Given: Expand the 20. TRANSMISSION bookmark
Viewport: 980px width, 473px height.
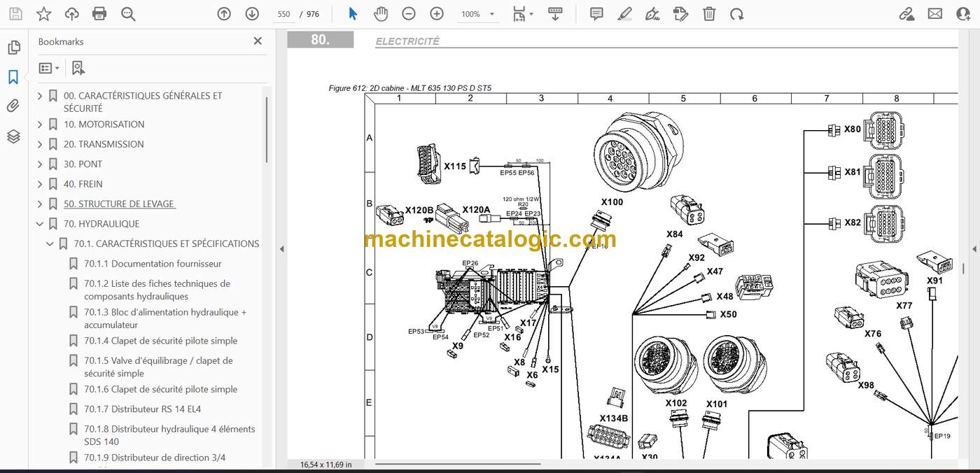Looking at the screenshot, I should 40,144.
